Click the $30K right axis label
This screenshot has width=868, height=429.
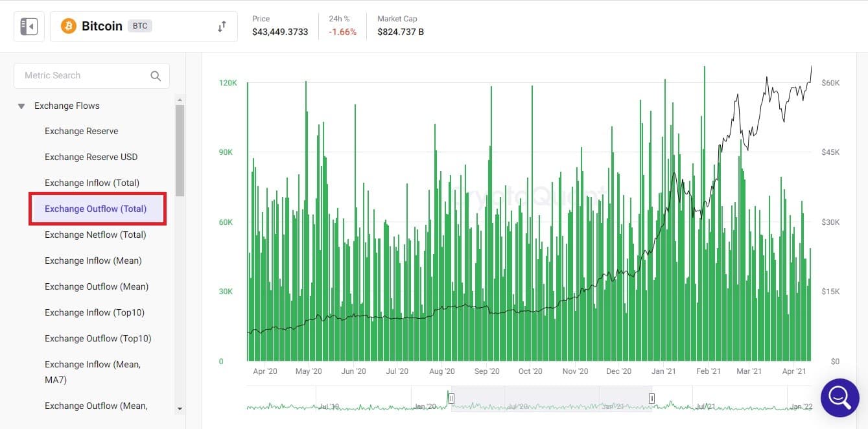coord(830,222)
